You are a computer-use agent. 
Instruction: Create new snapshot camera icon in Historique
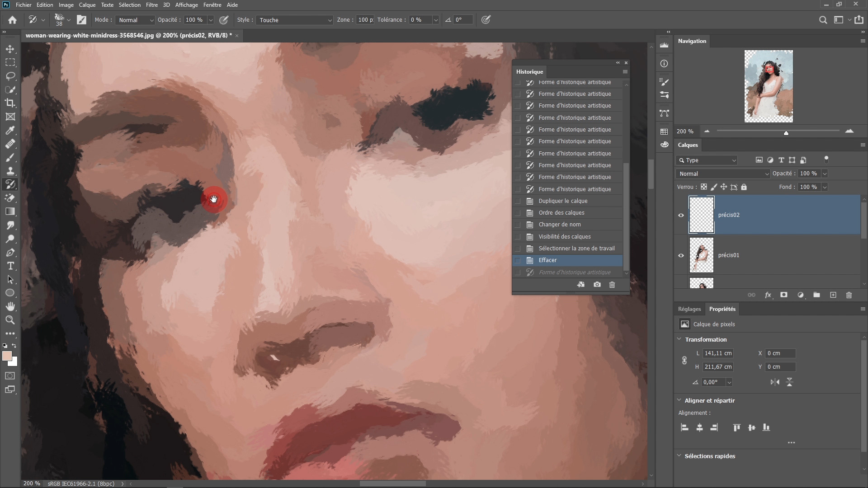click(x=597, y=285)
